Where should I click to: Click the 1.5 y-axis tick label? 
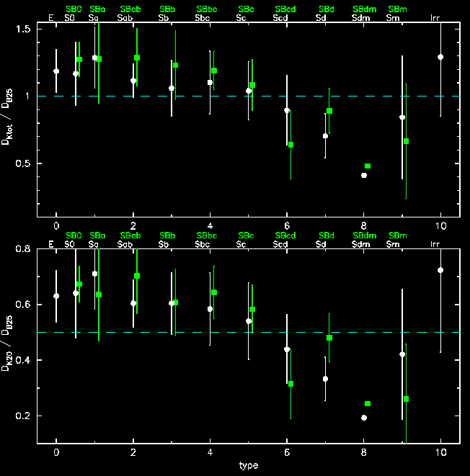pos(23,29)
